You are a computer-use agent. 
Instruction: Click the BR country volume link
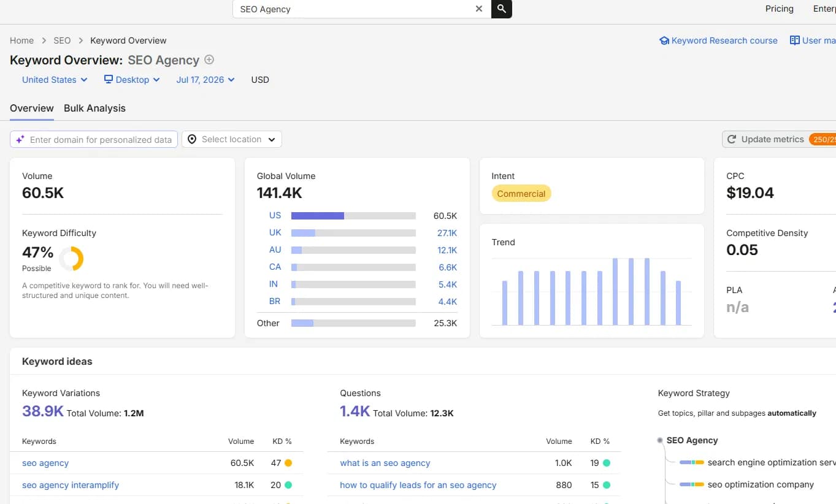click(275, 301)
